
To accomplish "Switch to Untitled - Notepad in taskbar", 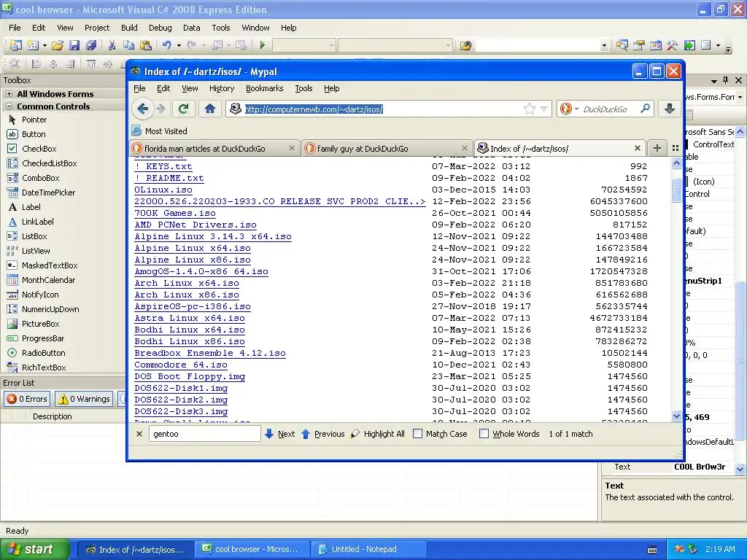I will tap(367, 550).
